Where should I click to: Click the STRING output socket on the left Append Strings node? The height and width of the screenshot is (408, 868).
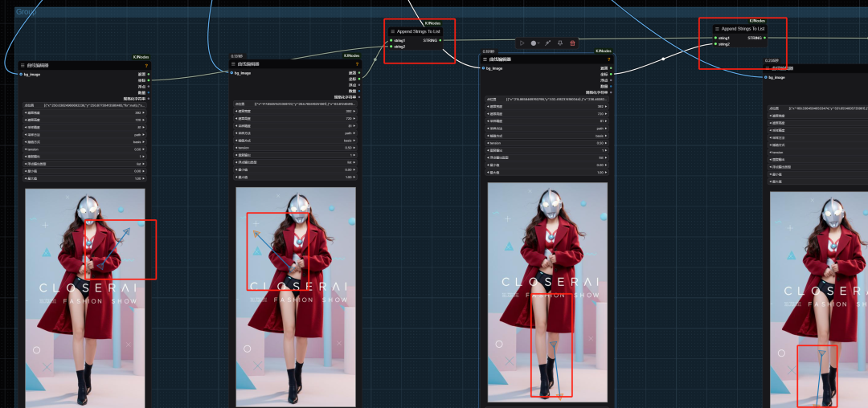440,40
